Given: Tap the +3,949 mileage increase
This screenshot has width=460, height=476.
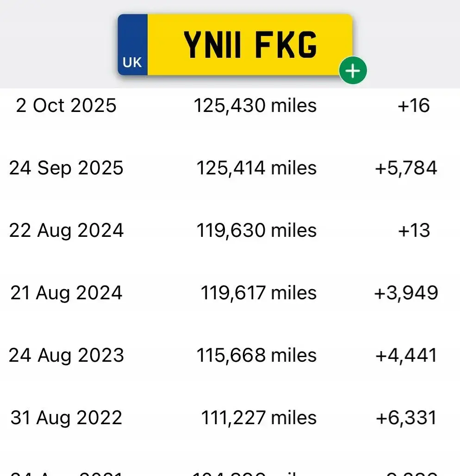Looking at the screenshot, I should tap(406, 293).
